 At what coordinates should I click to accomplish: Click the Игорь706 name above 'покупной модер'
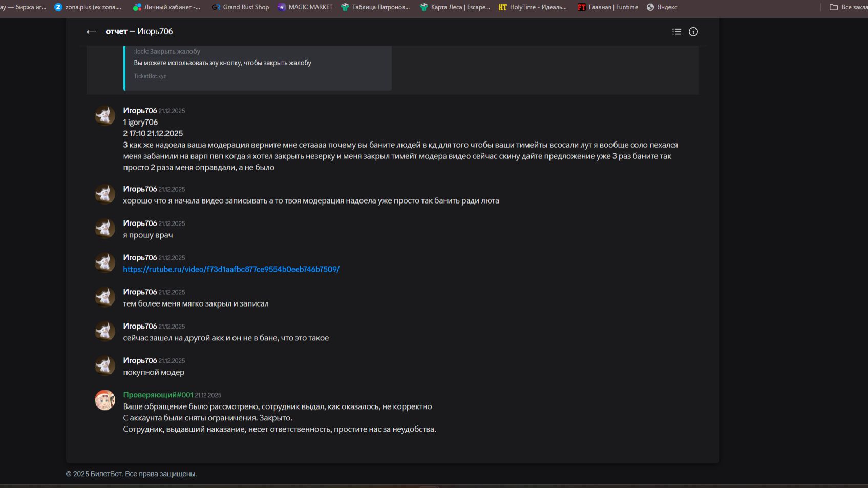point(140,360)
